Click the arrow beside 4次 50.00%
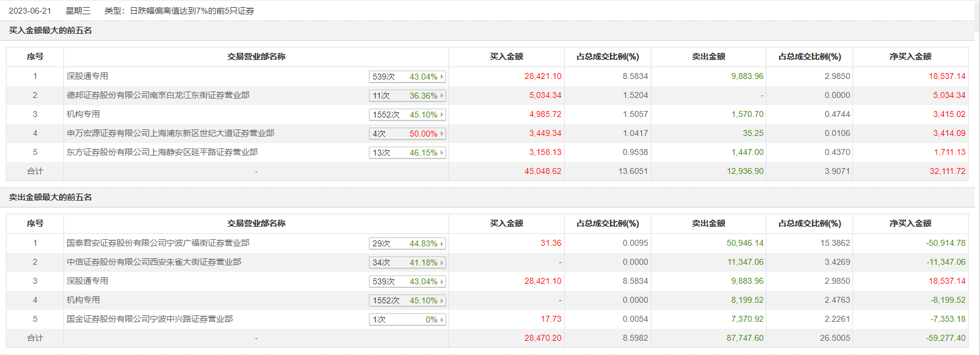980x355 pixels. (x=442, y=134)
